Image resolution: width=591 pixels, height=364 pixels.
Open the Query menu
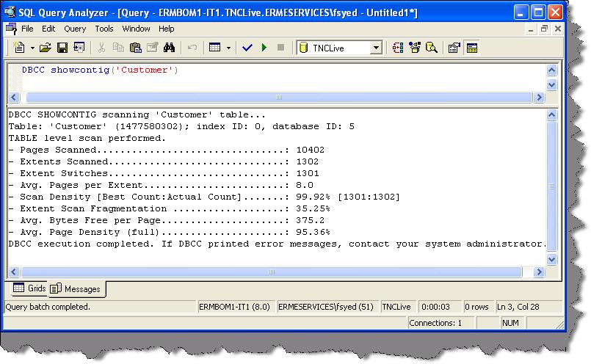75,29
